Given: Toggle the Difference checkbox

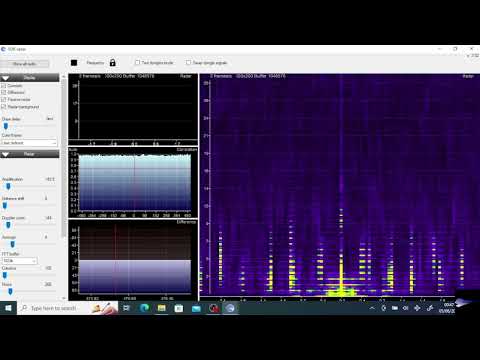Looking at the screenshot, I should [x=4, y=92].
